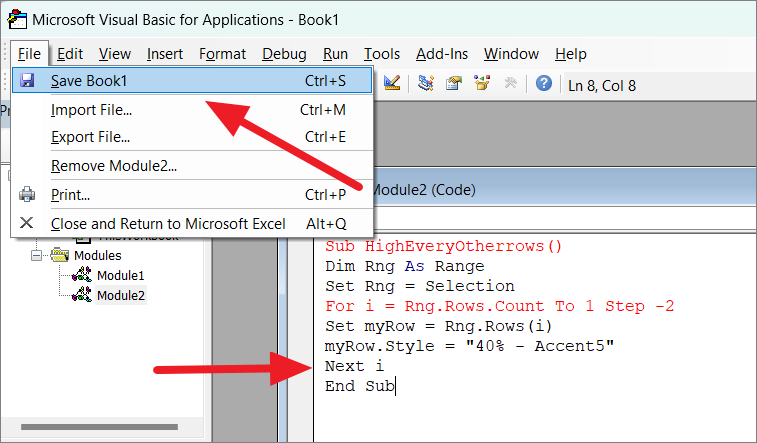The image size is (757, 443).
Task: Open the Format menu
Action: click(222, 54)
